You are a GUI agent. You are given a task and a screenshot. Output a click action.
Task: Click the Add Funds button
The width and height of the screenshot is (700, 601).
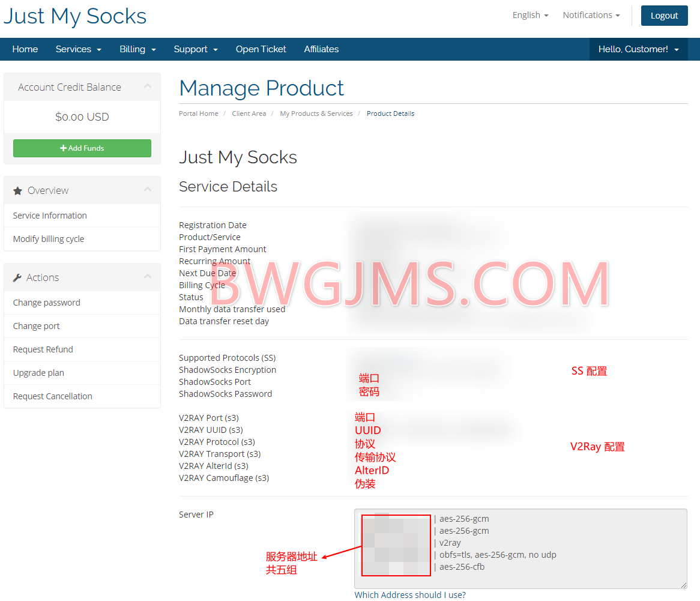pos(82,148)
